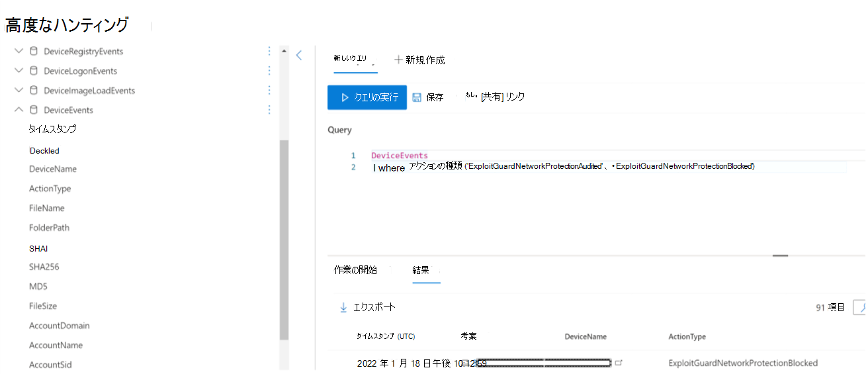Select the AccountName schema column
Viewport: 868px width, 374px height.
point(56,345)
